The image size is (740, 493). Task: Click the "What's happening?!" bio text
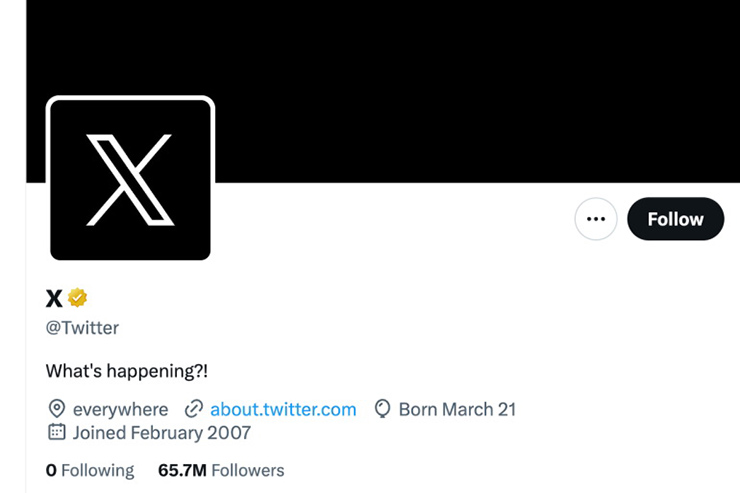click(128, 371)
